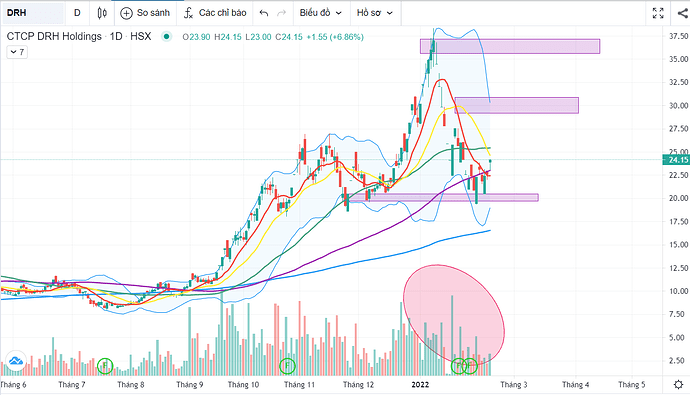The image size is (690, 395).
Task: Select the purple zone rectangle near 30.00
Action: point(517,106)
